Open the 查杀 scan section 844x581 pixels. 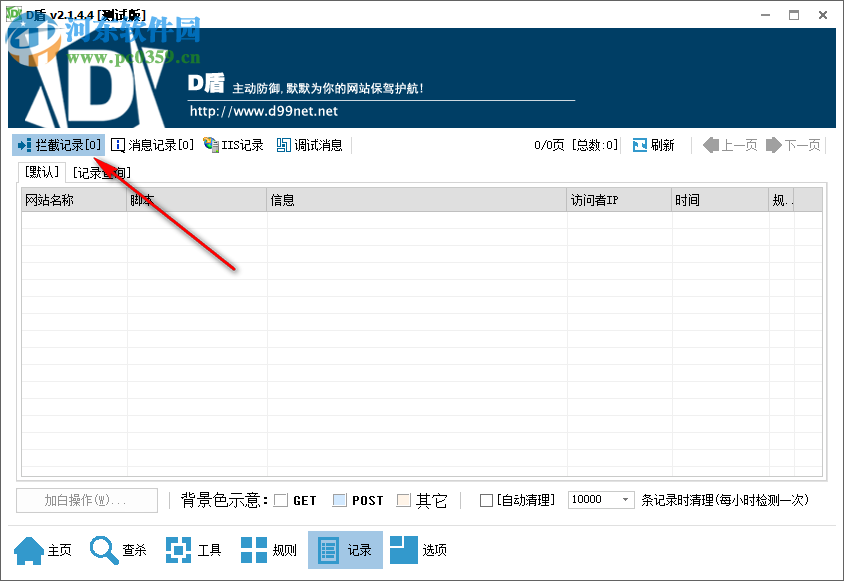118,550
